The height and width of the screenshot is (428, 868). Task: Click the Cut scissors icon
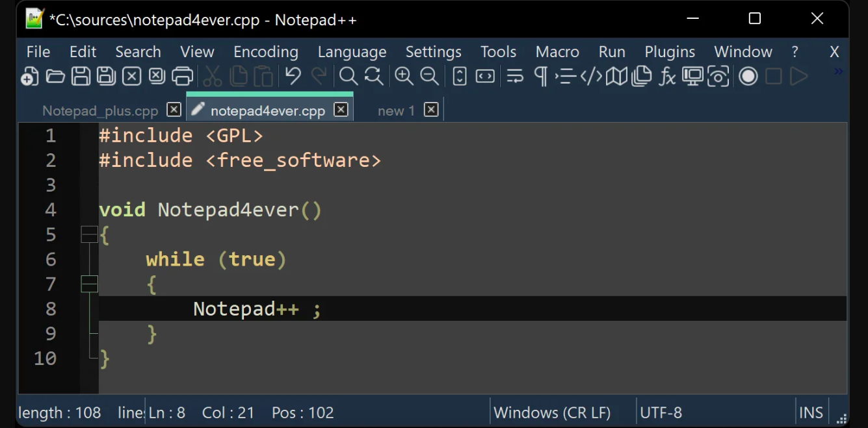point(213,77)
